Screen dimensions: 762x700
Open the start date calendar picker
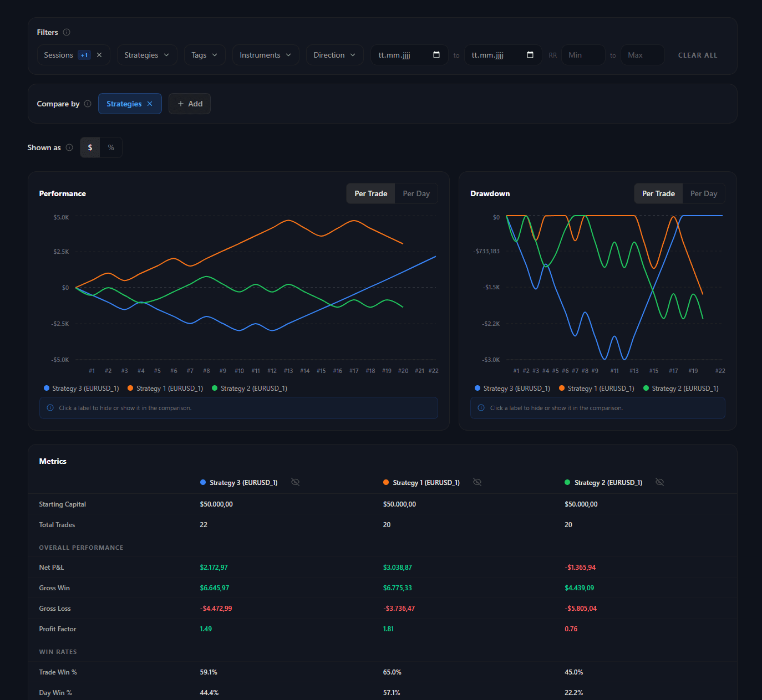(436, 55)
